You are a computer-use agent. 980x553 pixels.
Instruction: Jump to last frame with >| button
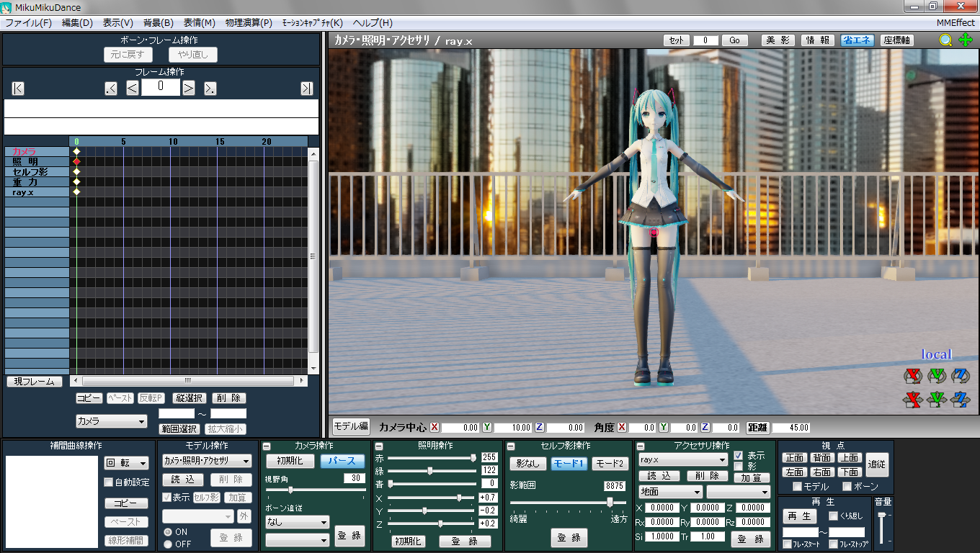pos(307,89)
